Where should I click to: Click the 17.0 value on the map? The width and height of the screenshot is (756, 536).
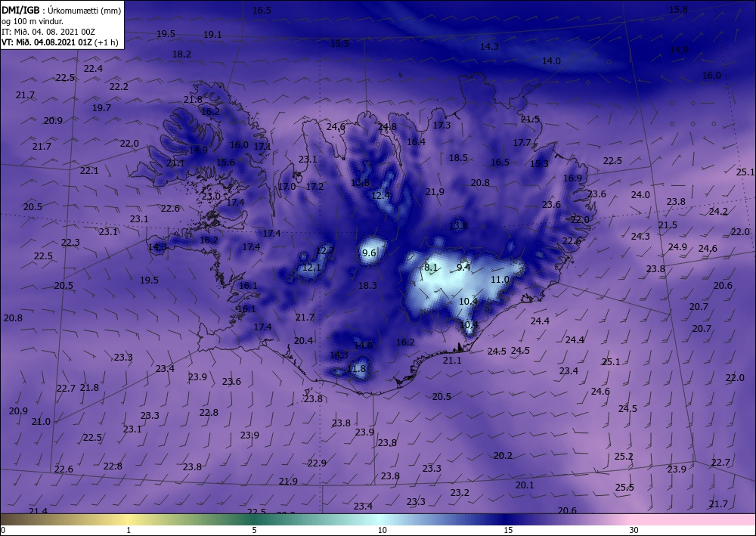click(287, 186)
